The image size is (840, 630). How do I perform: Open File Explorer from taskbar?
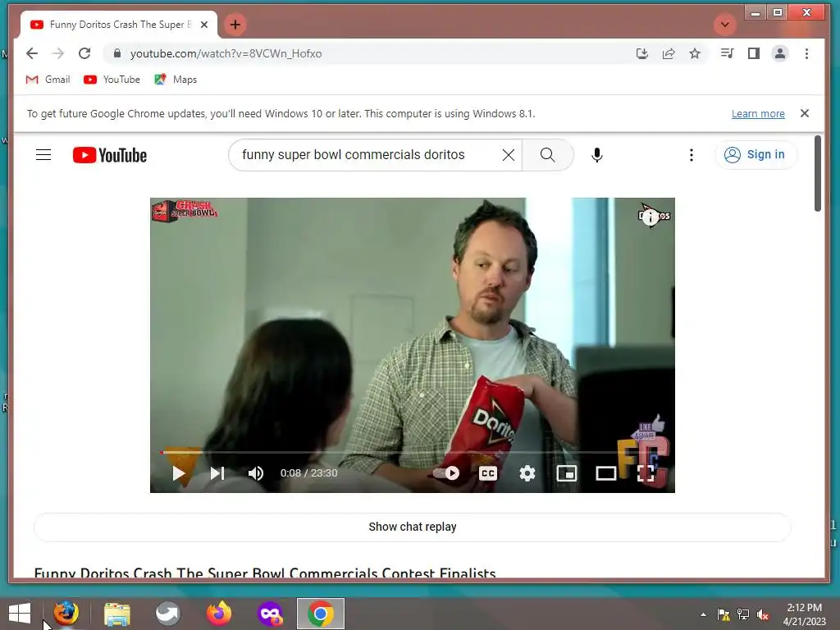(x=116, y=614)
